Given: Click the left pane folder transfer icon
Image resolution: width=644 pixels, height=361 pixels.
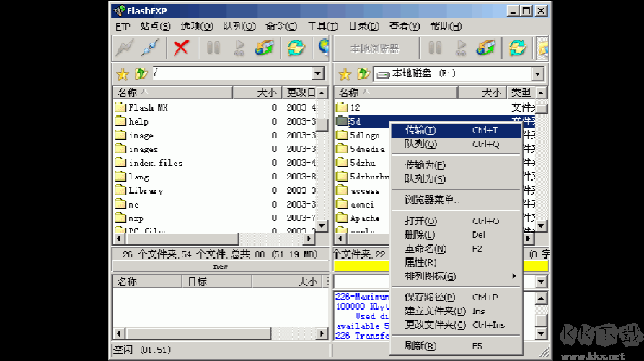Looking at the screenshot, I should 265,48.
